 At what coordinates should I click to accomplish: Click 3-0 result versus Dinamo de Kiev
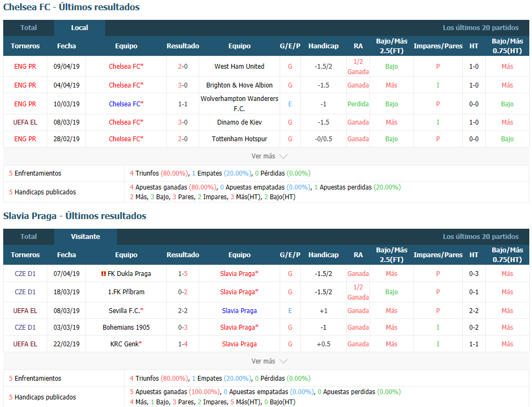pos(183,122)
